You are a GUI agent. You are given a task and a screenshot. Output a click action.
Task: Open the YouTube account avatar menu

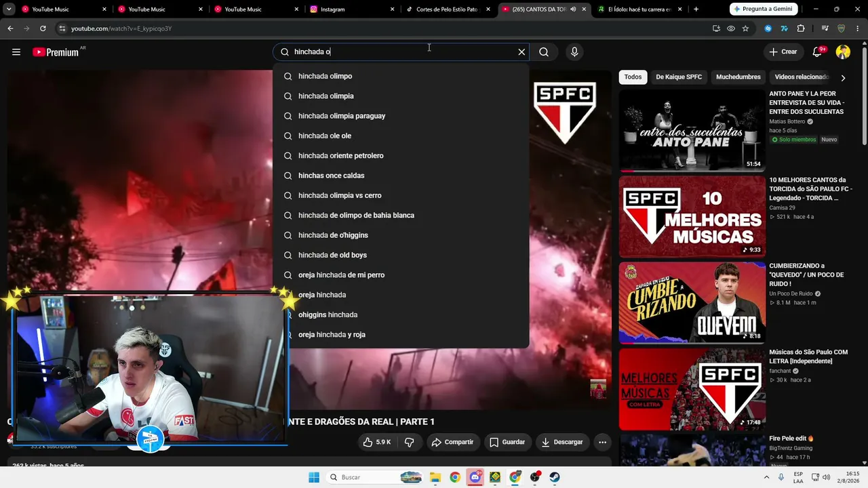[x=843, y=52]
